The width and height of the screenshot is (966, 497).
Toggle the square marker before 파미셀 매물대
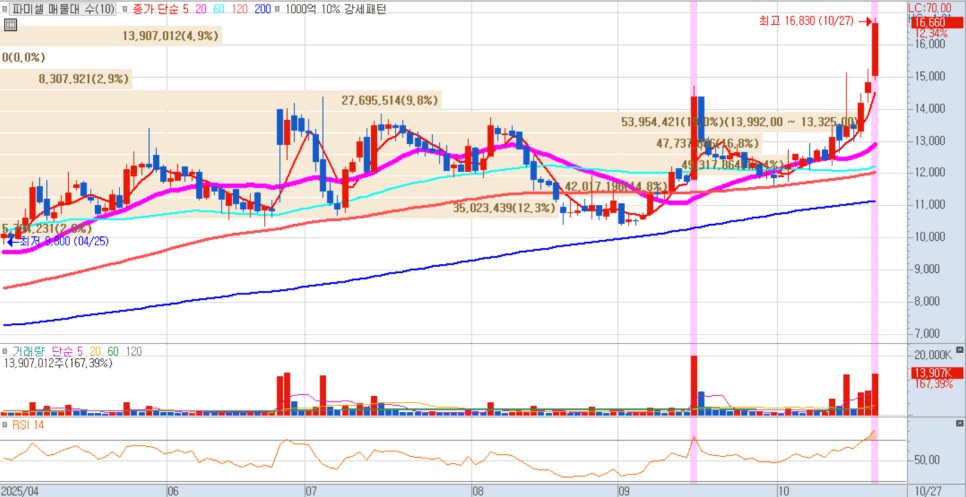[x=4, y=9]
